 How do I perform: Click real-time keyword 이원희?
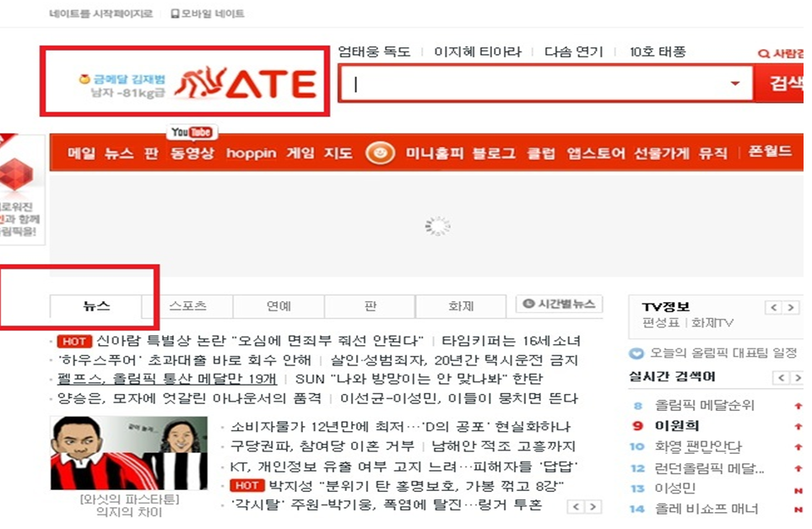tap(677, 426)
